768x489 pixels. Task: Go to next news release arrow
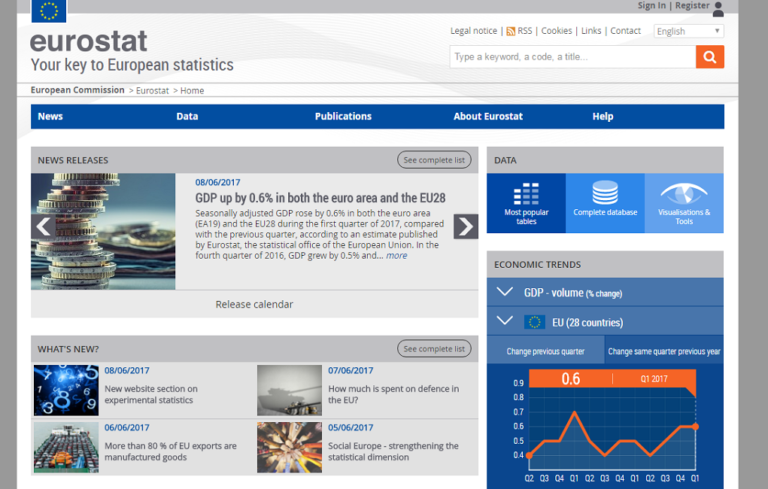pos(465,226)
